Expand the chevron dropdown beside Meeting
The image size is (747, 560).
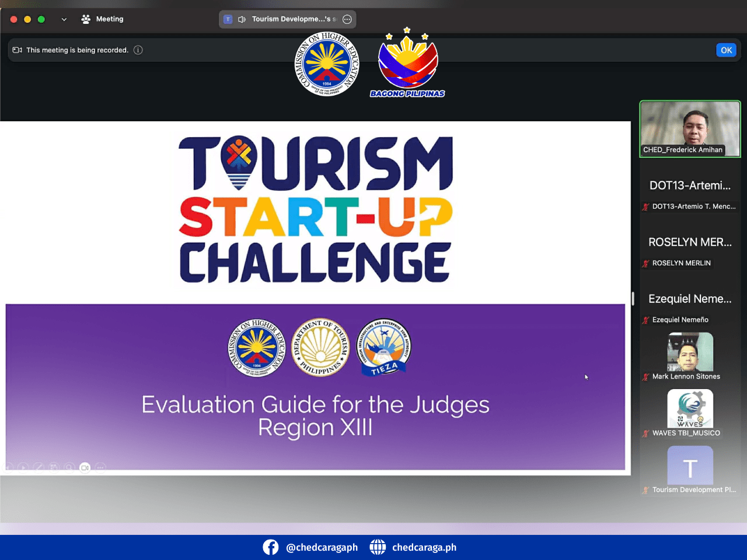pos(64,19)
